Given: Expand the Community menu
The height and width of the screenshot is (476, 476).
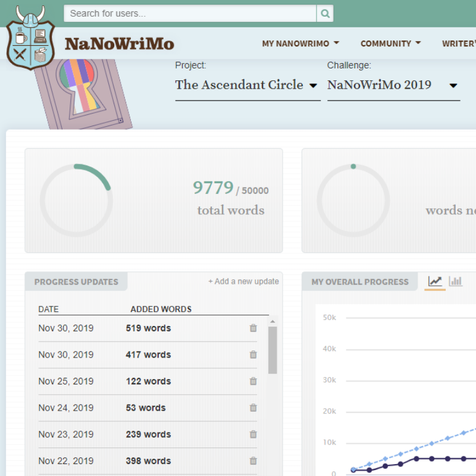Looking at the screenshot, I should [391, 43].
